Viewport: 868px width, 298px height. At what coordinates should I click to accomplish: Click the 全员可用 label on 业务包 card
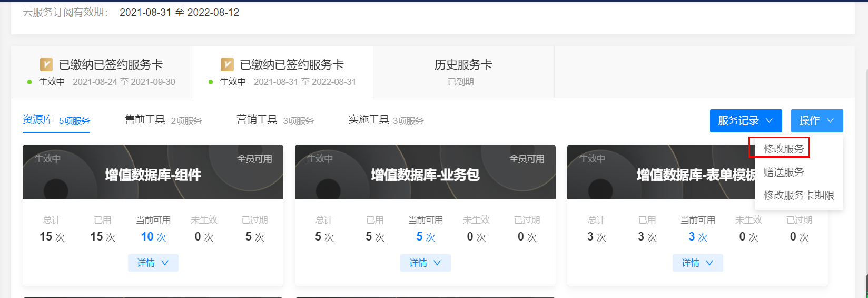[527, 159]
